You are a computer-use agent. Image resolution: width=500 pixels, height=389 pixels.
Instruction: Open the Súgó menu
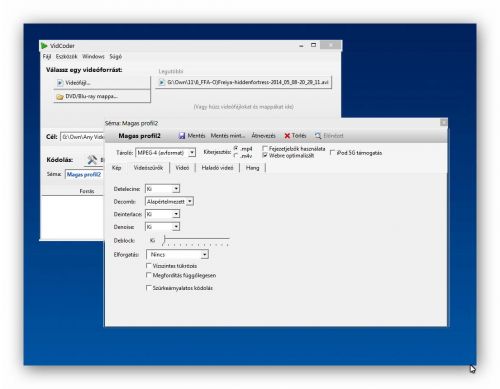point(116,56)
